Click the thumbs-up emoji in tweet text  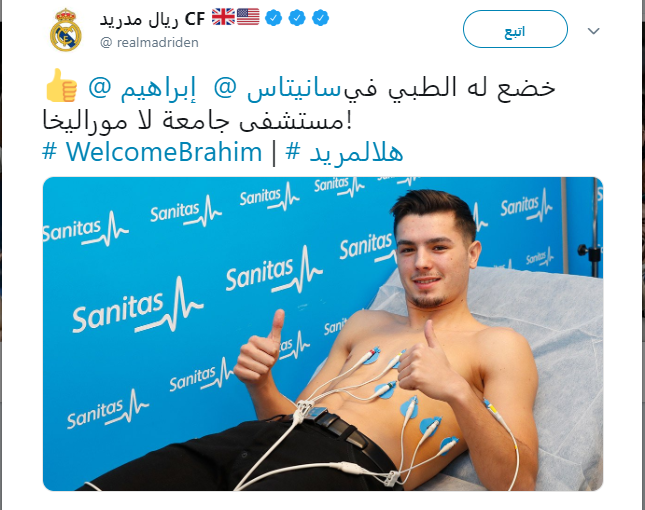(61, 85)
